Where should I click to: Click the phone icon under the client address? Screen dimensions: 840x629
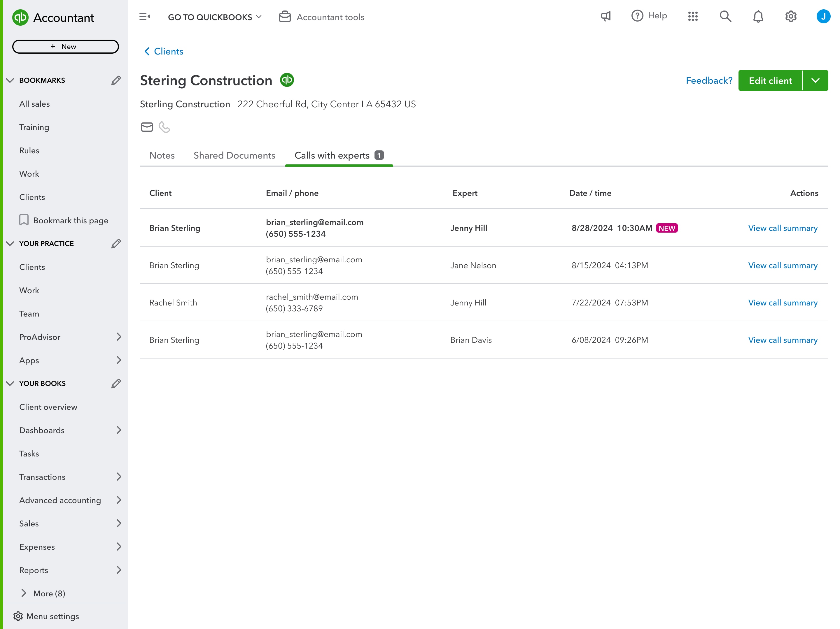click(x=164, y=127)
